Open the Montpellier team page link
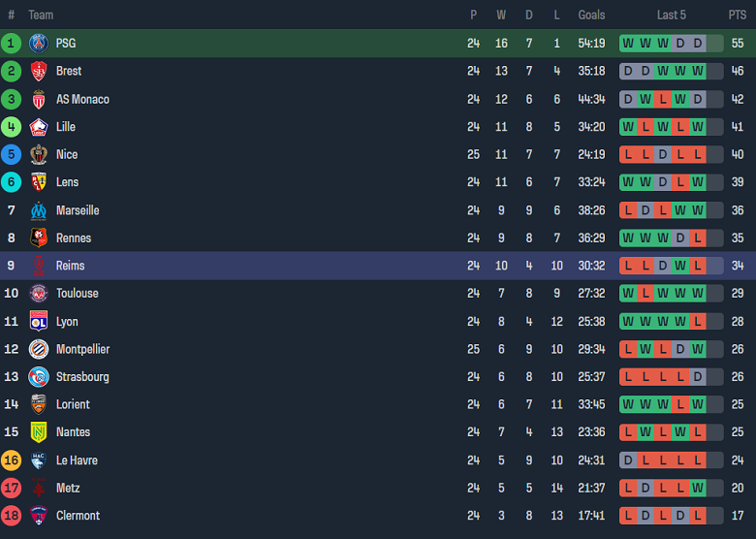This screenshot has width=756, height=539. tap(82, 349)
